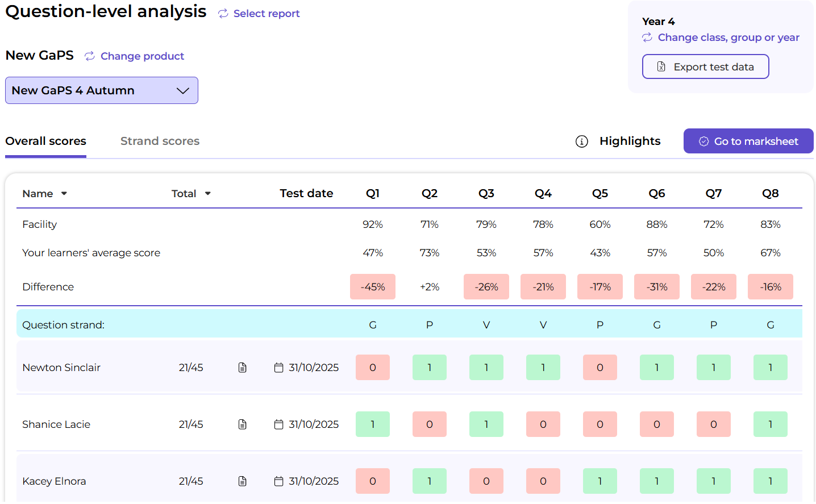Viewport: 816px width, 504px height.
Task: Click the Highlights info icon
Action: pos(581,141)
